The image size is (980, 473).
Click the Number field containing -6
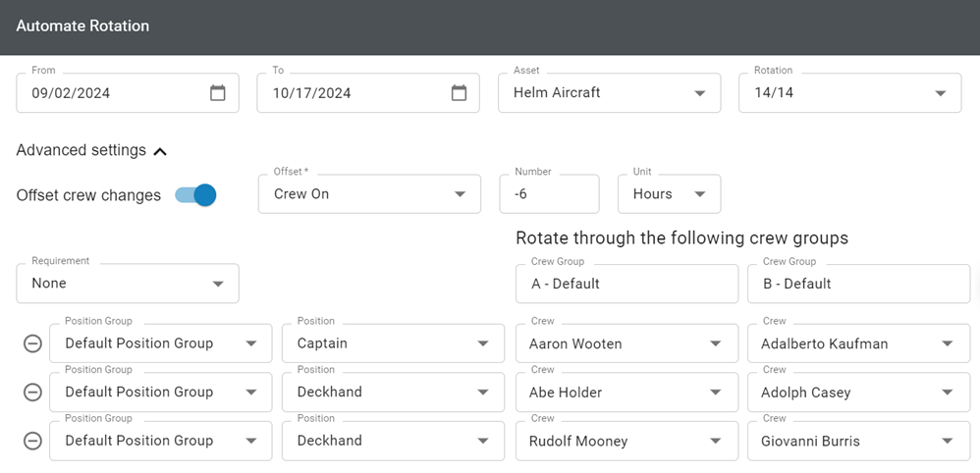tap(549, 194)
